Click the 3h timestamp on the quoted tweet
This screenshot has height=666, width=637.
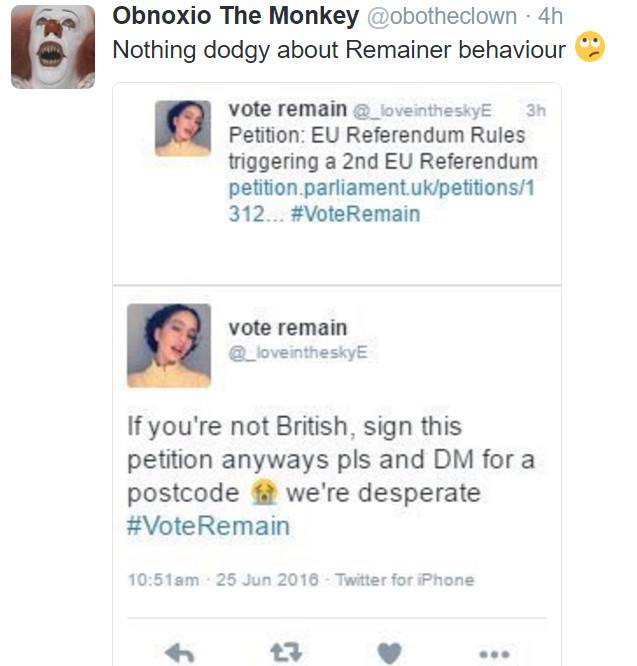536,110
